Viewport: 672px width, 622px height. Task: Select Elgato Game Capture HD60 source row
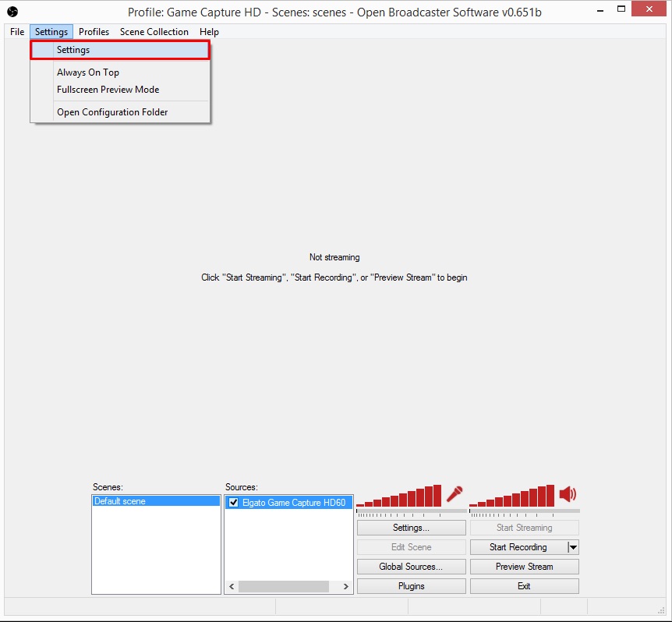click(x=289, y=503)
